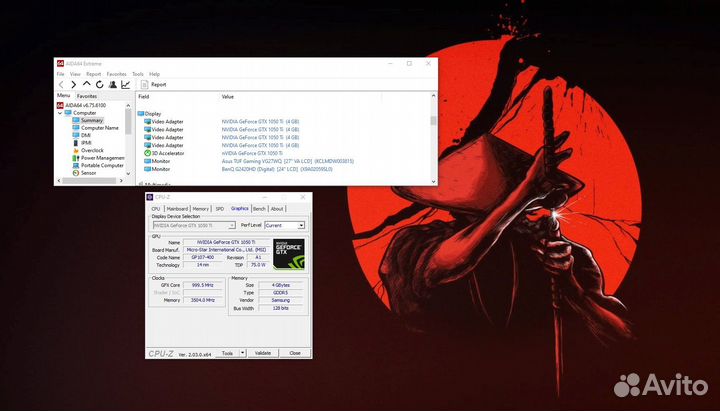
Task: Switch to the Bench tab in CPU-Z
Action: click(x=259, y=209)
